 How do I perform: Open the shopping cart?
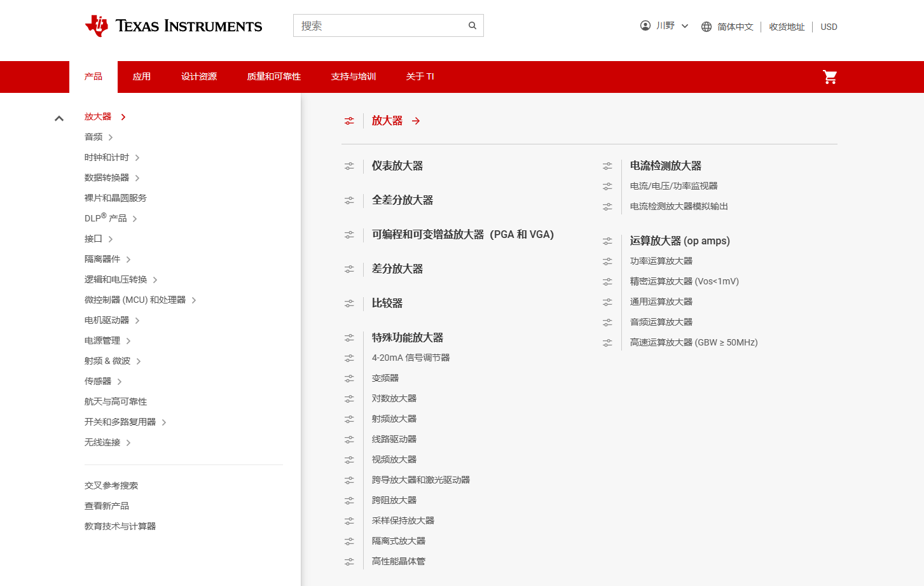point(830,76)
